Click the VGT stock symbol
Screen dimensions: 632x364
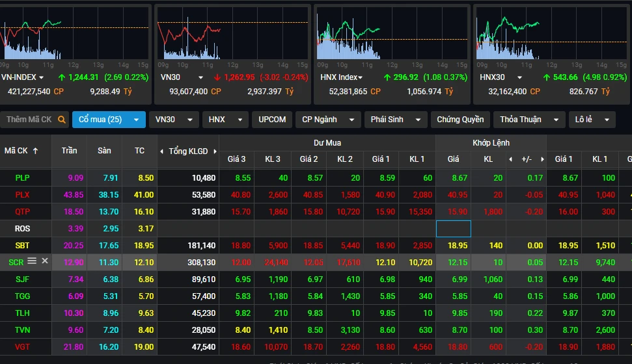[x=23, y=346]
